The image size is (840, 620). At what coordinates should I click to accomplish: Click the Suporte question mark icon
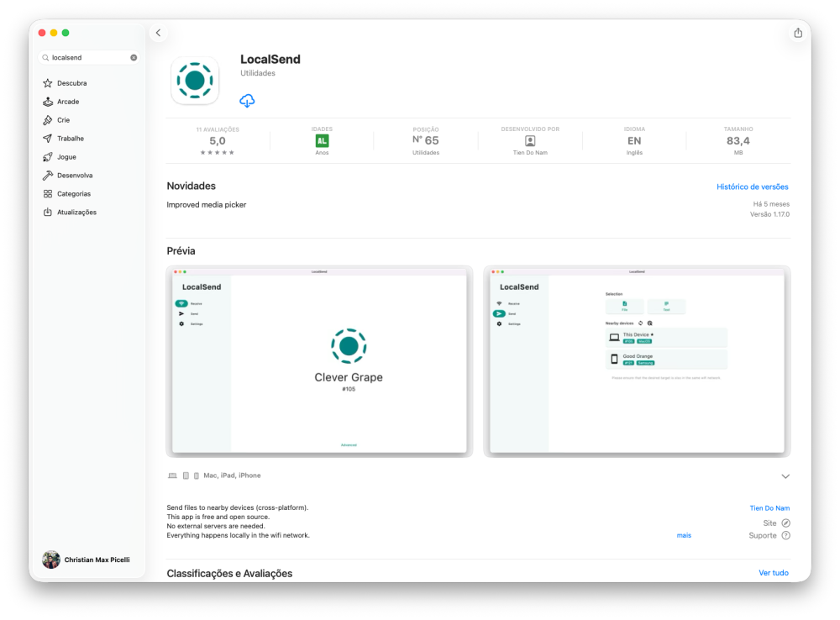[786, 535]
